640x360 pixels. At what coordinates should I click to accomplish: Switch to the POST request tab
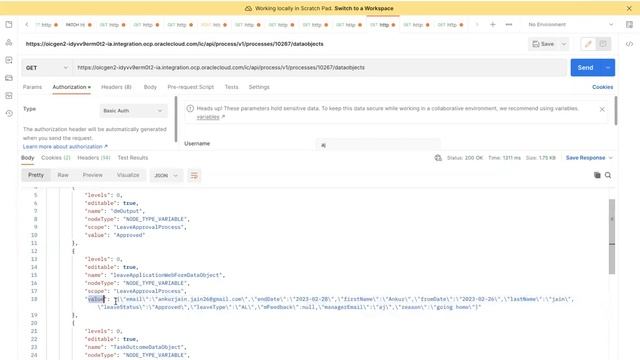213,24
